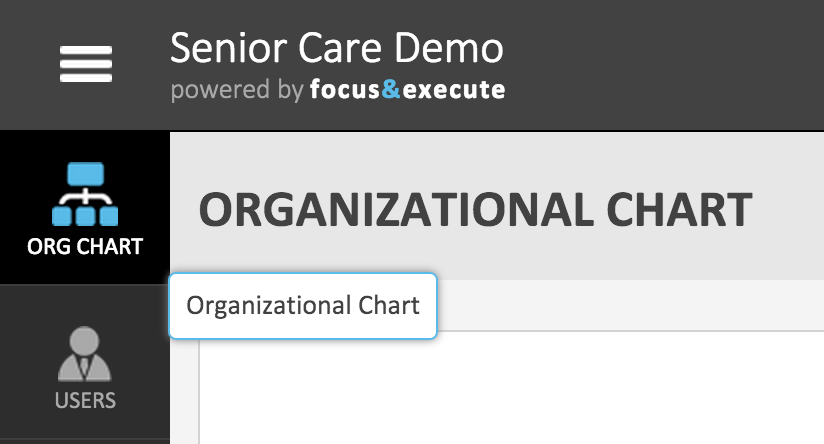Click the Senior Care Demo title
This screenshot has width=824, height=444.
coord(337,47)
